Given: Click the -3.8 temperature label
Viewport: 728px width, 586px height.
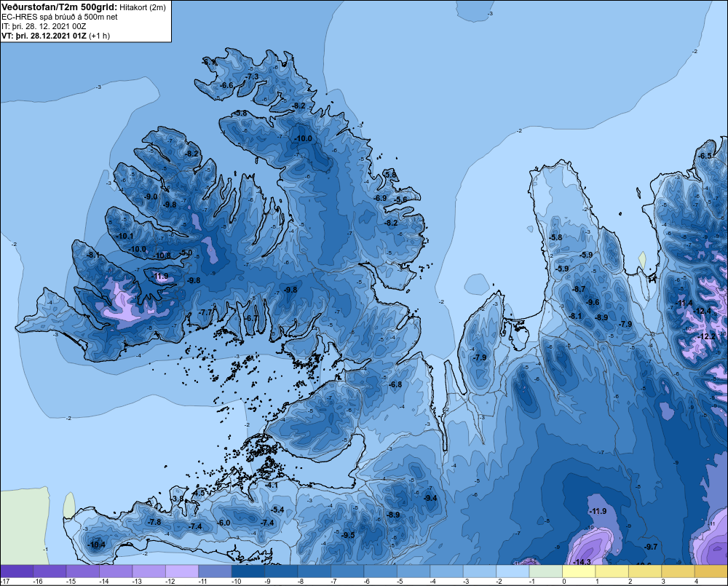Looking at the screenshot, I should pos(178,499).
